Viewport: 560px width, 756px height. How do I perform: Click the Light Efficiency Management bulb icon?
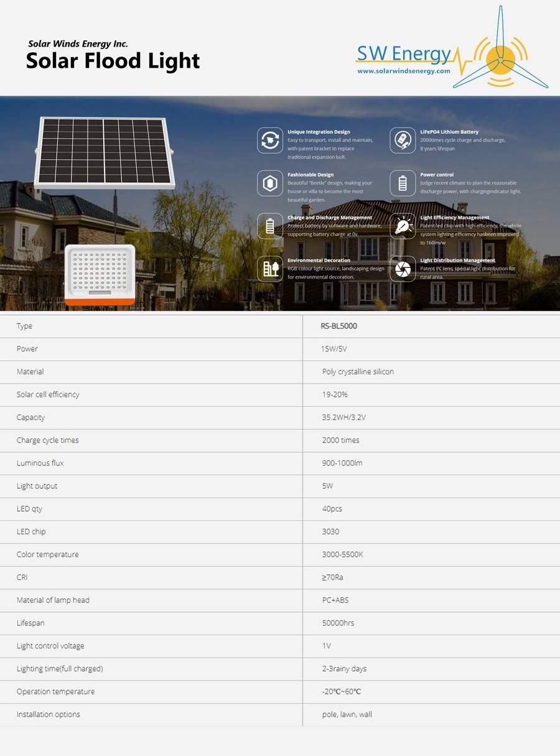point(403,226)
